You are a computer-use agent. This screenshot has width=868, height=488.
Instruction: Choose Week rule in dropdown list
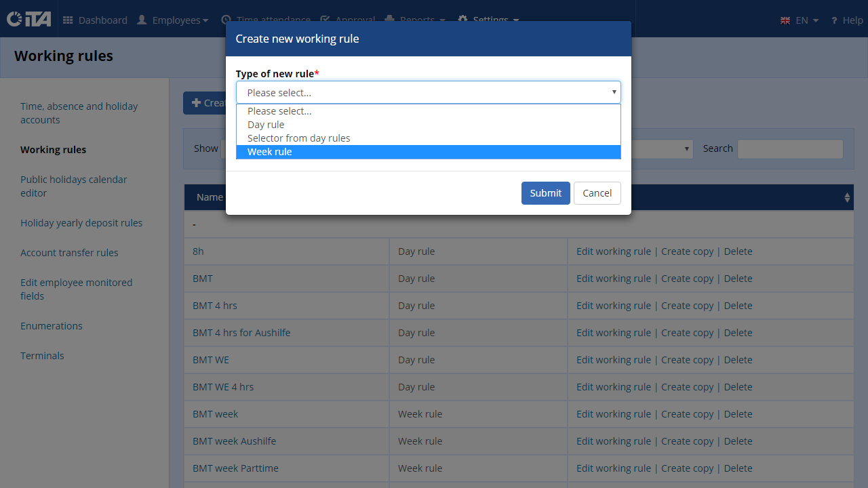coord(429,152)
